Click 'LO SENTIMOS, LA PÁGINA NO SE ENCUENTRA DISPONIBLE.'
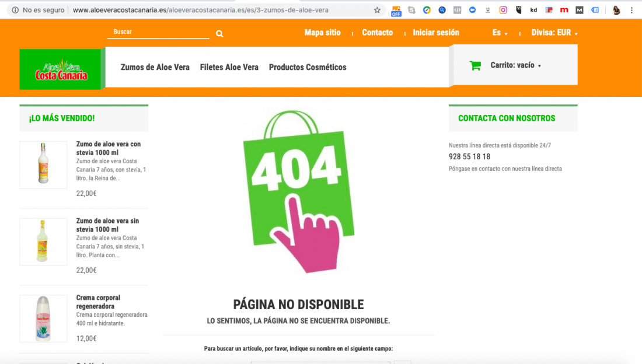Image resolution: width=642 pixels, height=364 pixels. 298,321
